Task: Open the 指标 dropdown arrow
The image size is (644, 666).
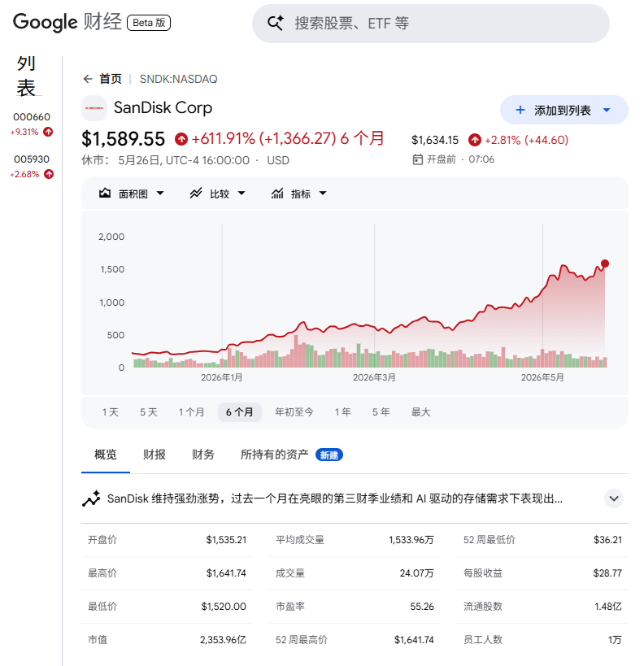Action: (x=323, y=194)
